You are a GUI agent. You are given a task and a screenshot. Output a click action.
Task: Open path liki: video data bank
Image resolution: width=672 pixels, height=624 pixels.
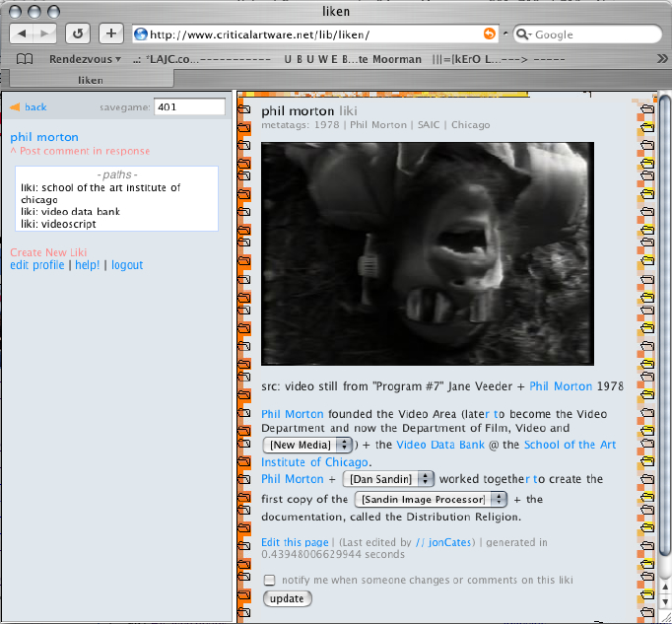coord(70,211)
